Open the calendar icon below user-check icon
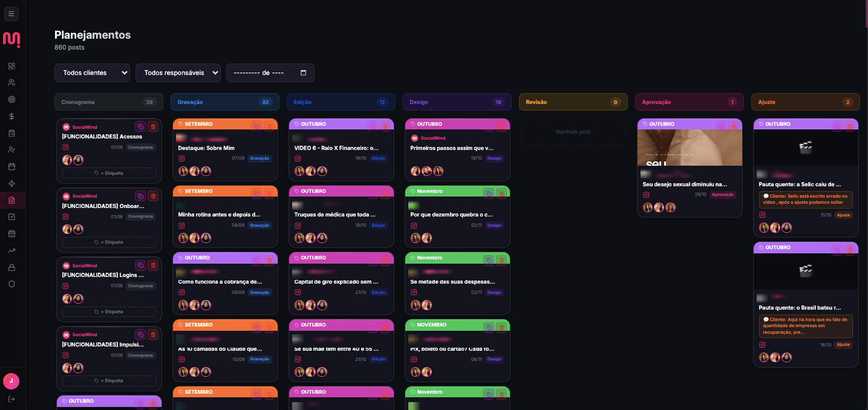This screenshot has width=868, height=410. click(x=11, y=166)
